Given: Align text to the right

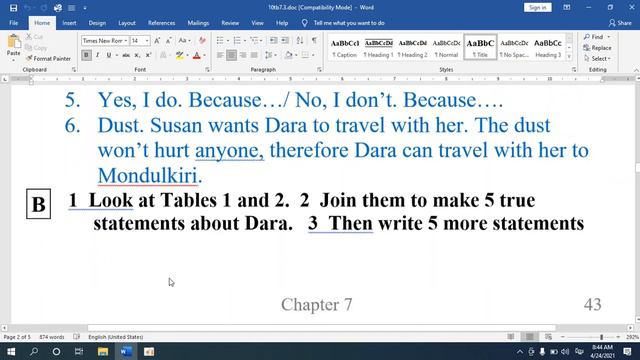Looking at the screenshot, I should point(243,55).
